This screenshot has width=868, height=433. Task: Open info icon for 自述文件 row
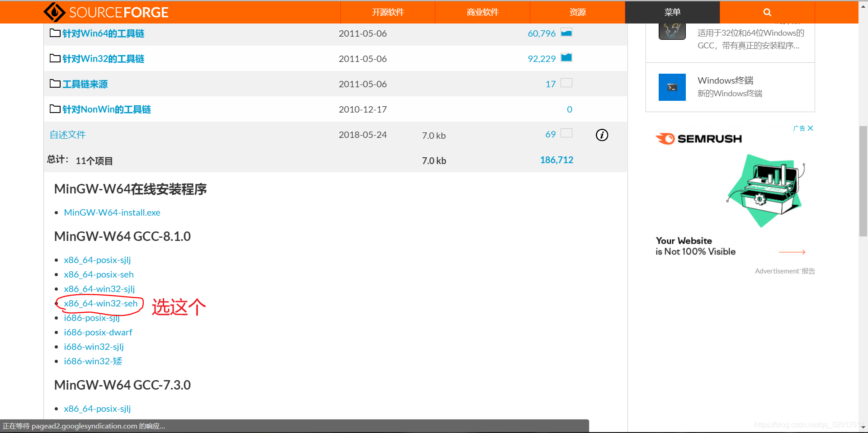pos(602,135)
